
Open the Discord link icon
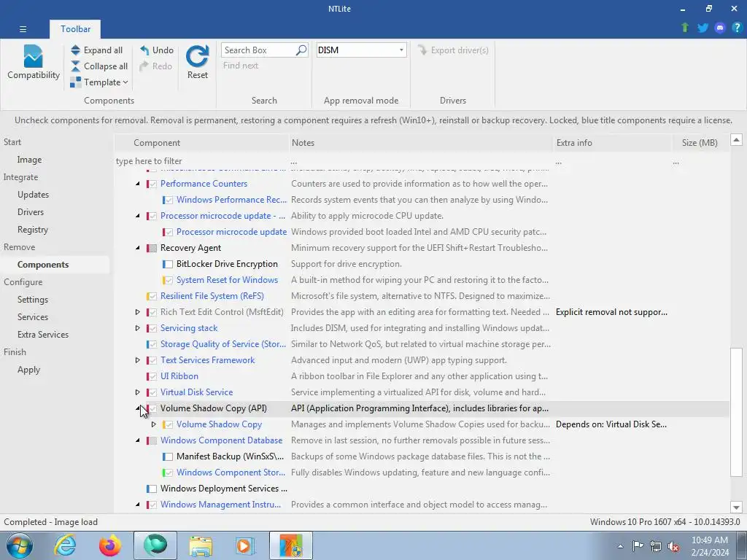tap(720, 28)
